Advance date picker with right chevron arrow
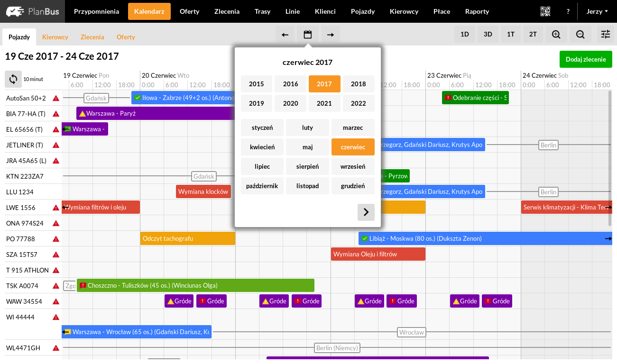Screen dimensions: 617x364 click(366, 212)
